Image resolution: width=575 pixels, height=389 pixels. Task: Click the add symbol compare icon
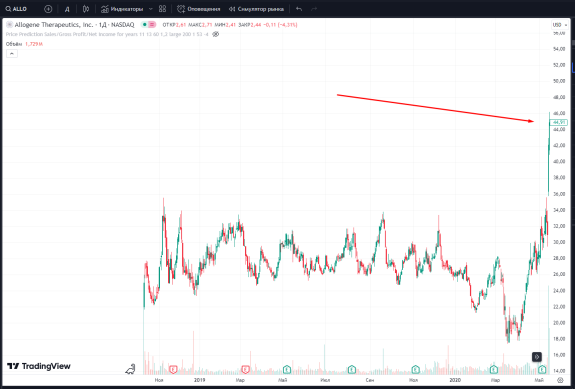[48, 9]
